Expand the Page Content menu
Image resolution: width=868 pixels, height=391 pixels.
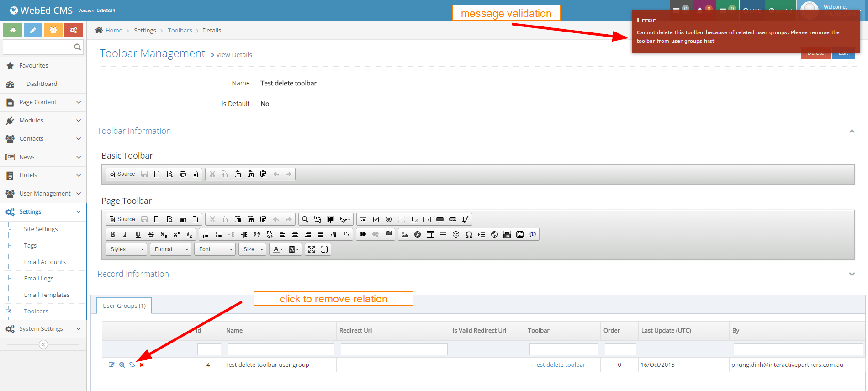[43, 102]
